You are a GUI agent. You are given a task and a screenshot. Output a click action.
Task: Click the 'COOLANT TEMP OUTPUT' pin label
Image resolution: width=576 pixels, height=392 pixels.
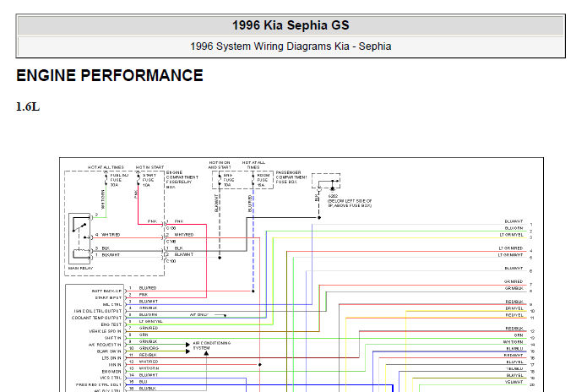click(96, 318)
